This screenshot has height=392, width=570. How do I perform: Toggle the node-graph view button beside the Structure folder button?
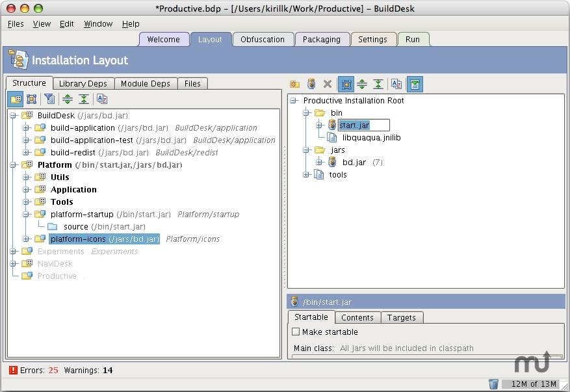(x=32, y=99)
